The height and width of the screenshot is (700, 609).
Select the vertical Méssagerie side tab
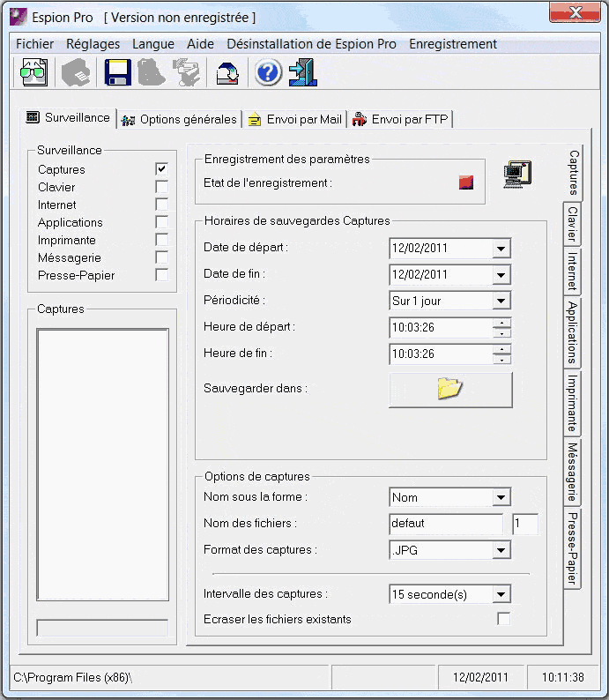(572, 472)
